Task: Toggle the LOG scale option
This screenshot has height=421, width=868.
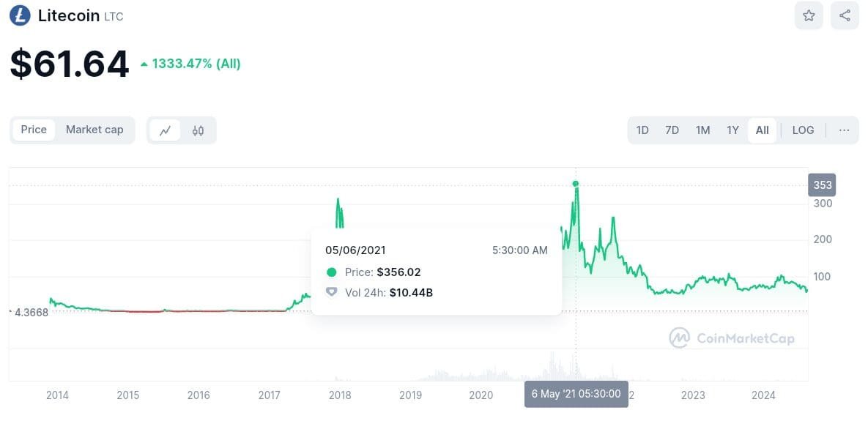Action: click(803, 130)
